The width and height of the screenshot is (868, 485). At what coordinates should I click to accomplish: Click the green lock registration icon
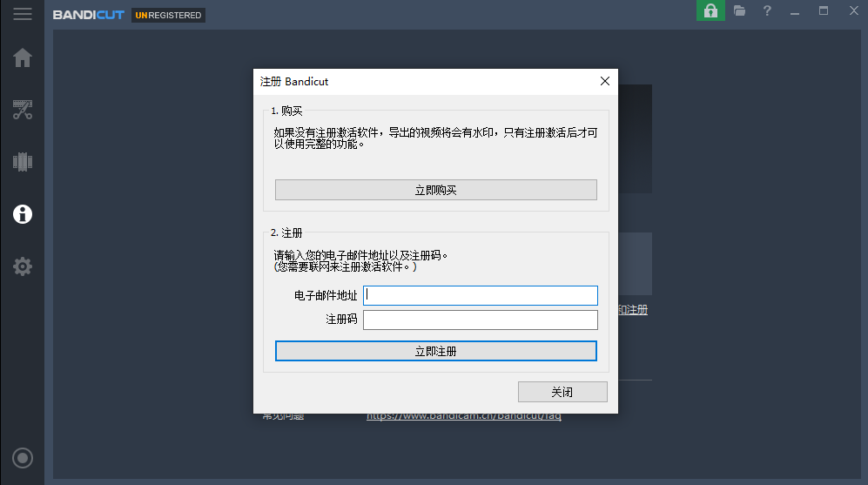click(x=710, y=10)
